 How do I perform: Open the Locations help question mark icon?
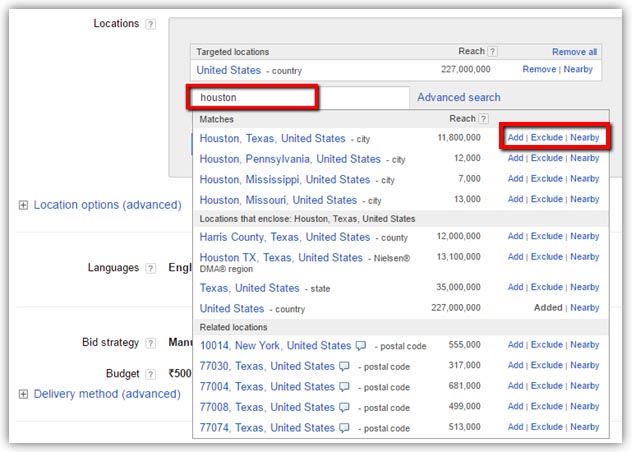pos(150,24)
